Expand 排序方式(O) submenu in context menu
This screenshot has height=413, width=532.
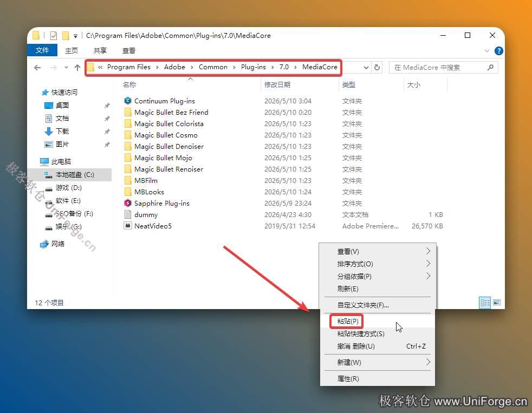[x=429, y=264]
